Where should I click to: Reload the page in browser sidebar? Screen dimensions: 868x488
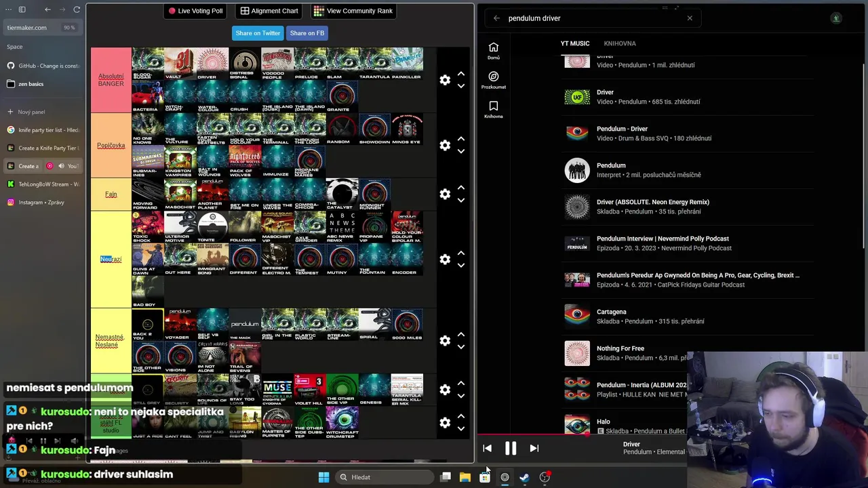pyautogui.click(x=77, y=9)
